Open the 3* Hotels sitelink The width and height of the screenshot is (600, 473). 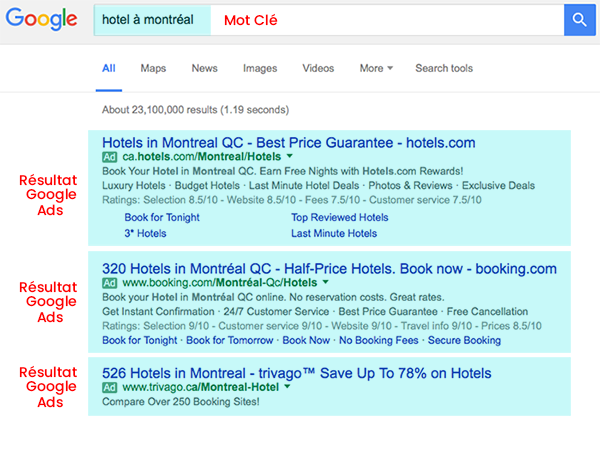145,233
